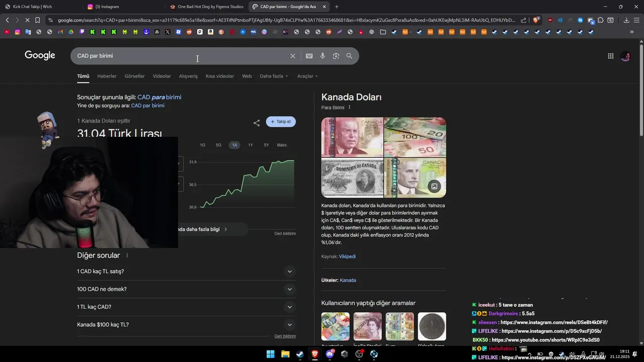Open more options next to Para Birimi

coord(349,108)
